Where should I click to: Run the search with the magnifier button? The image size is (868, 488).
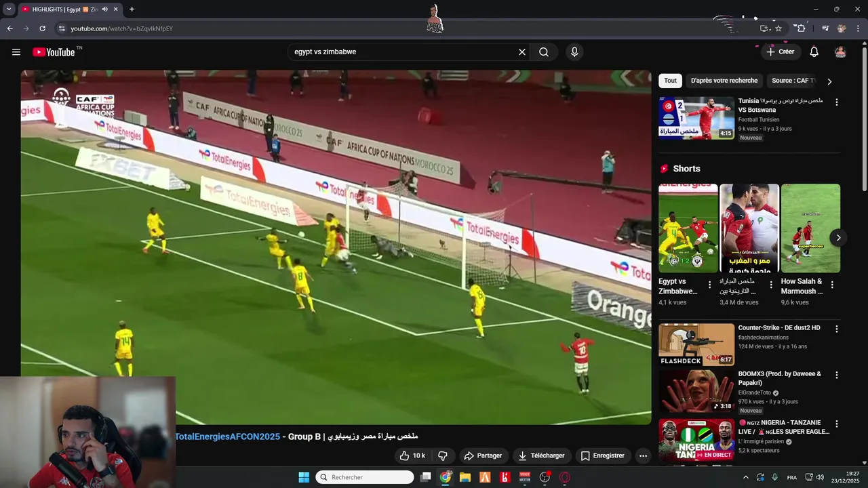coord(544,52)
